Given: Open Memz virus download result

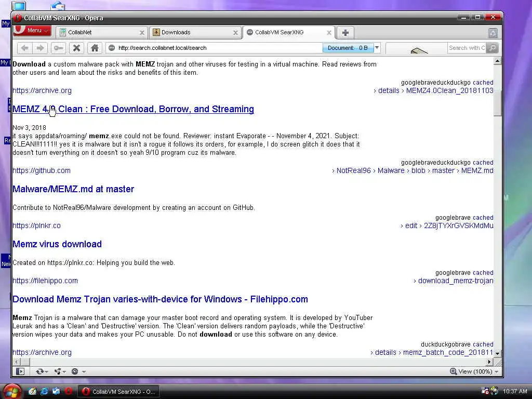Looking at the screenshot, I should 57,244.
